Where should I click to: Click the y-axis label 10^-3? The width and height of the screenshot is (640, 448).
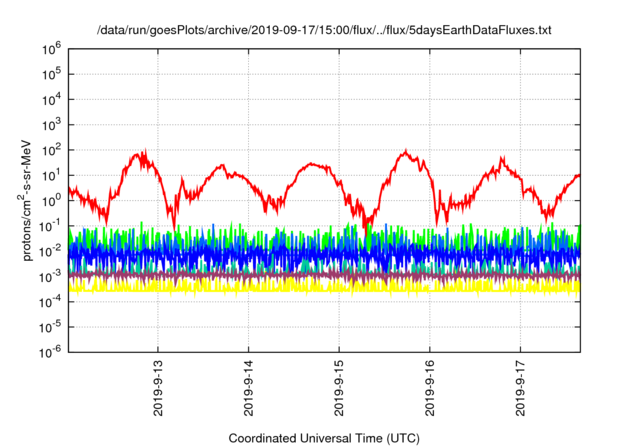tap(50, 277)
